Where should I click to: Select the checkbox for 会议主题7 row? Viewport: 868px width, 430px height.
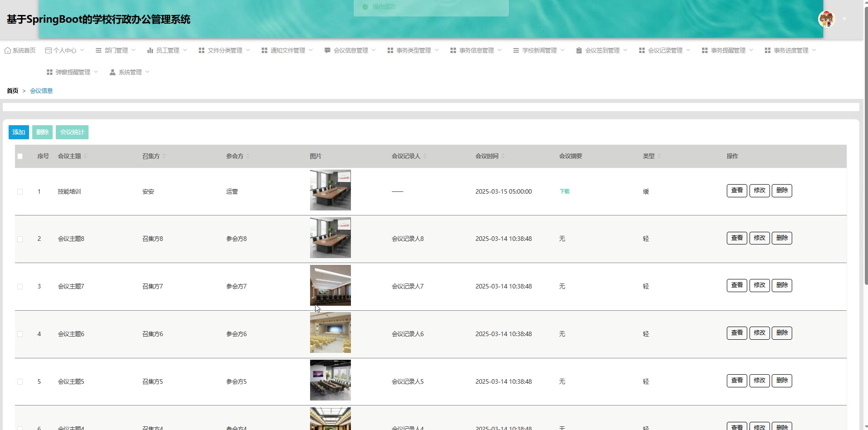20,287
